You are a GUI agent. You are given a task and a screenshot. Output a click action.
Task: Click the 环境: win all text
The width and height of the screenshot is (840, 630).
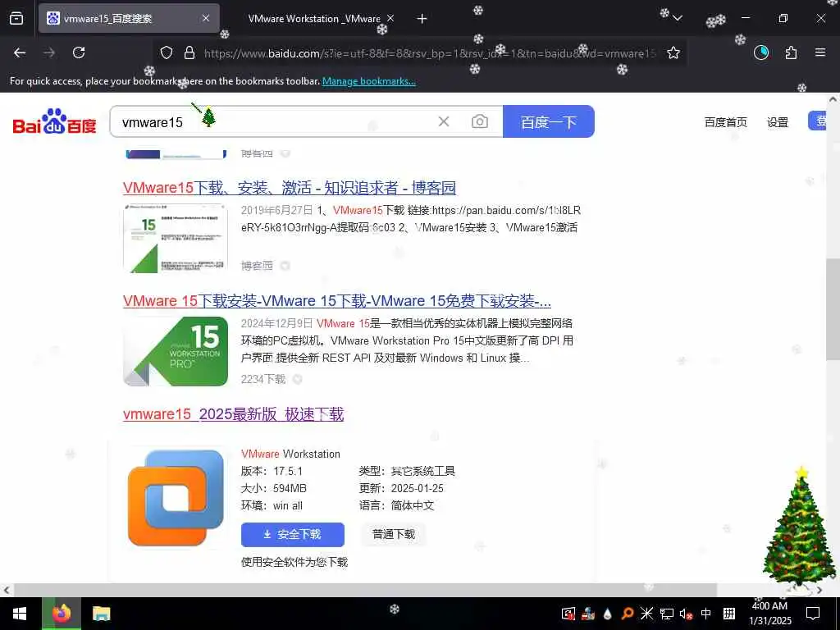[x=272, y=505]
